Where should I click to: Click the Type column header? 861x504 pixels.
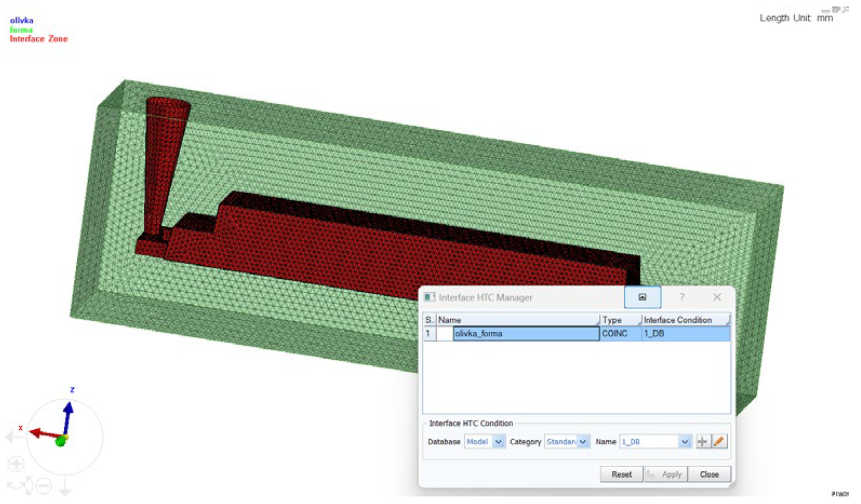coord(619,320)
